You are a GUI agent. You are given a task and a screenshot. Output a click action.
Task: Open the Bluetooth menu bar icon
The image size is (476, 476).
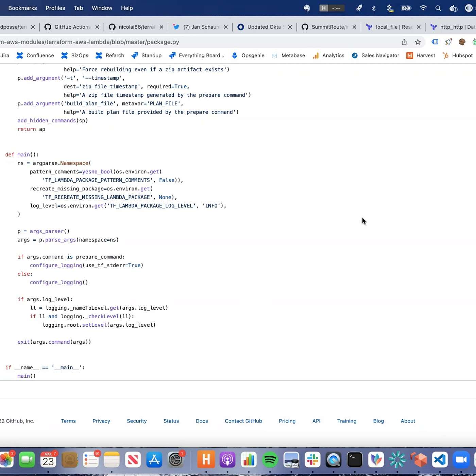[374, 8]
